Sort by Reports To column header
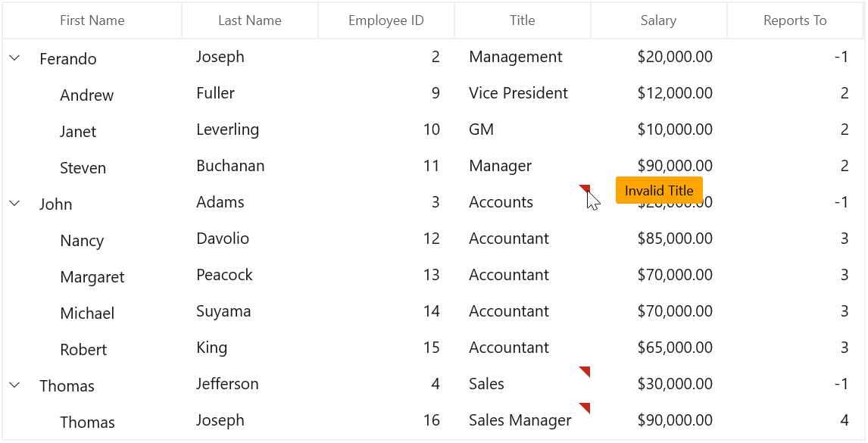Viewport: 868px width, 443px height. tap(795, 20)
